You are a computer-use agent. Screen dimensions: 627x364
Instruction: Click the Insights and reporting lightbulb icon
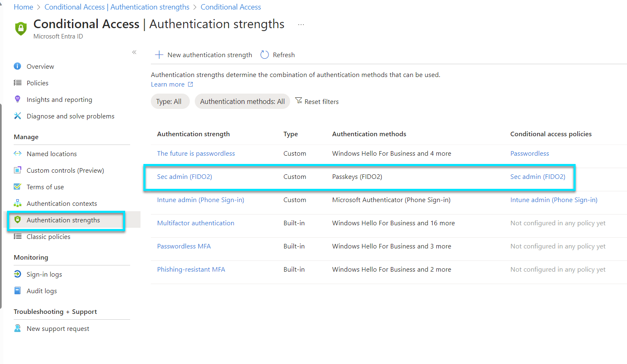coord(17,99)
